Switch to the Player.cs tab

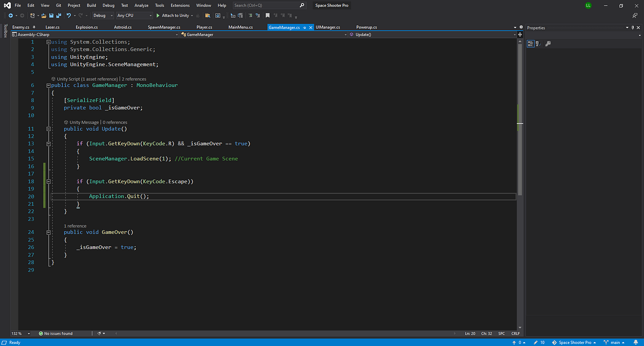204,27
